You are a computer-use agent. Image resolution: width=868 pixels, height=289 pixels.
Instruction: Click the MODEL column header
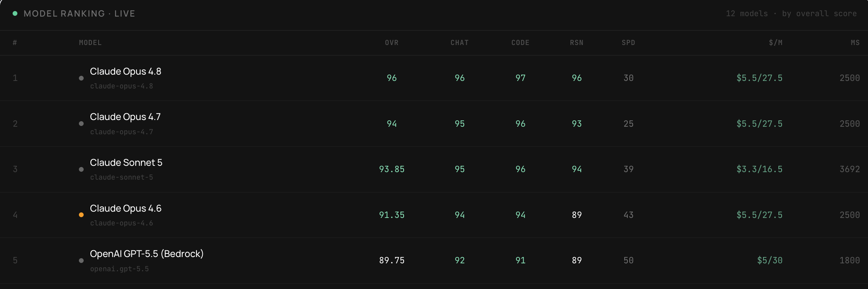pos(90,43)
